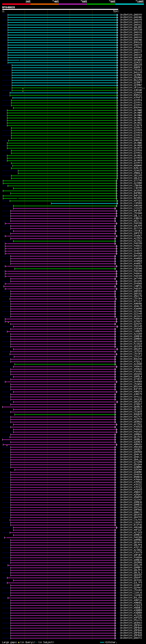Click the UniRef100_A9RSH9 label
This screenshot has height=644, width=146.
131,206
